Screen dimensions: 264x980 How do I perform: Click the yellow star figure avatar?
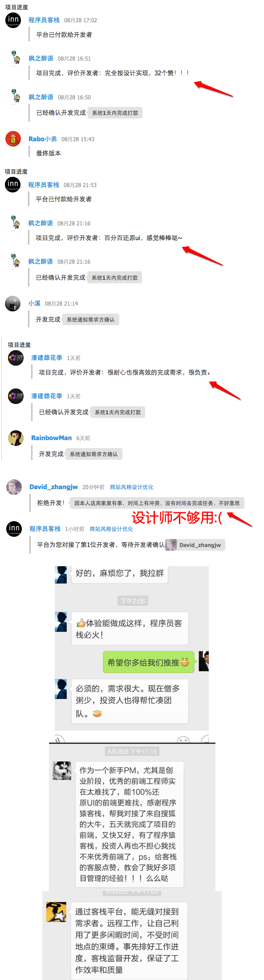(x=56, y=911)
